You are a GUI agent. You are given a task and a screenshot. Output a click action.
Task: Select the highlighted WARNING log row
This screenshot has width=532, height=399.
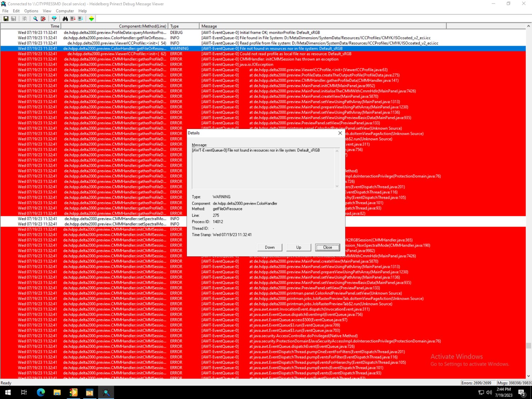(x=263, y=49)
